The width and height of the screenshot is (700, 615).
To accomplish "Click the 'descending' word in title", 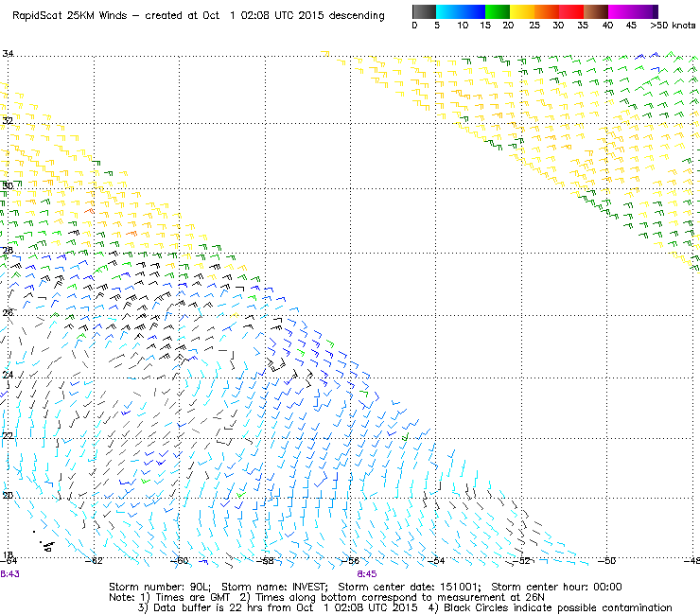I will (x=357, y=16).
